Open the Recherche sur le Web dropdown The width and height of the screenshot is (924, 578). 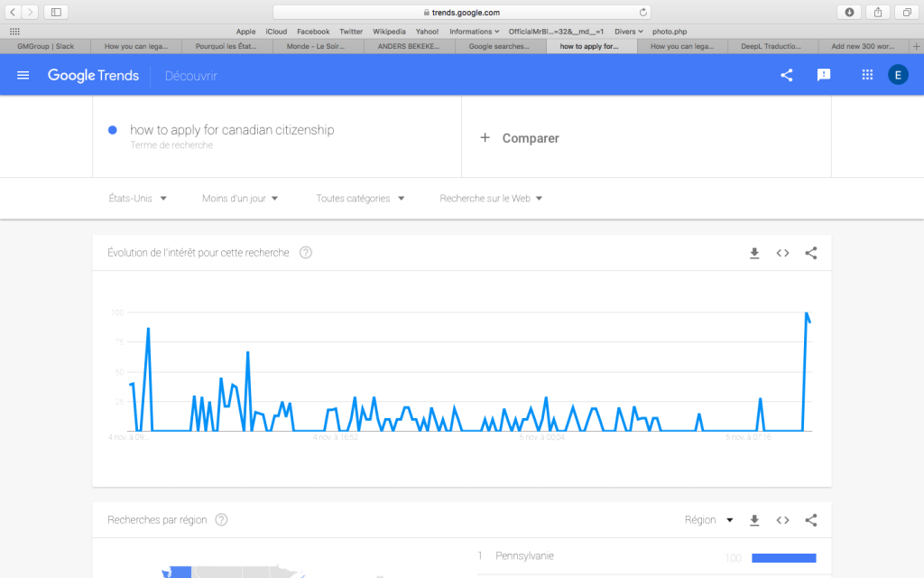point(491,199)
